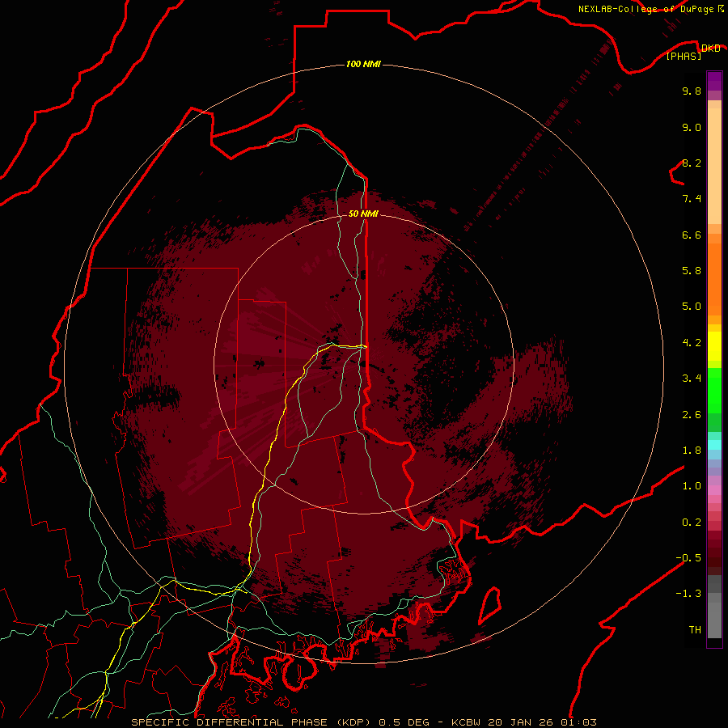Viewport: 728px width, 728px height.
Task: Click the [PHAS] legend unit label
Action: [684, 56]
